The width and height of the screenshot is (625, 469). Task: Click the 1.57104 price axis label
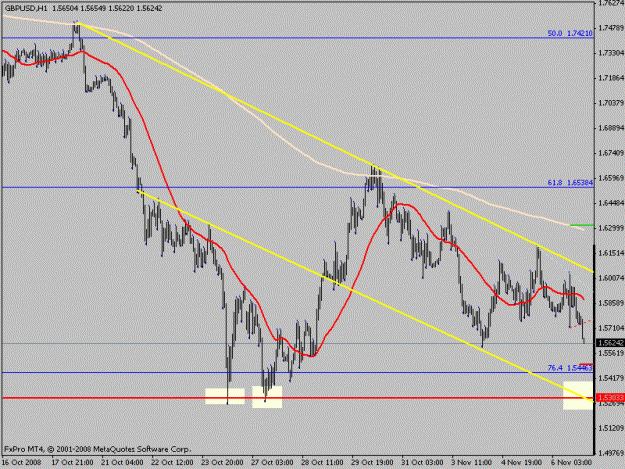[x=611, y=328]
